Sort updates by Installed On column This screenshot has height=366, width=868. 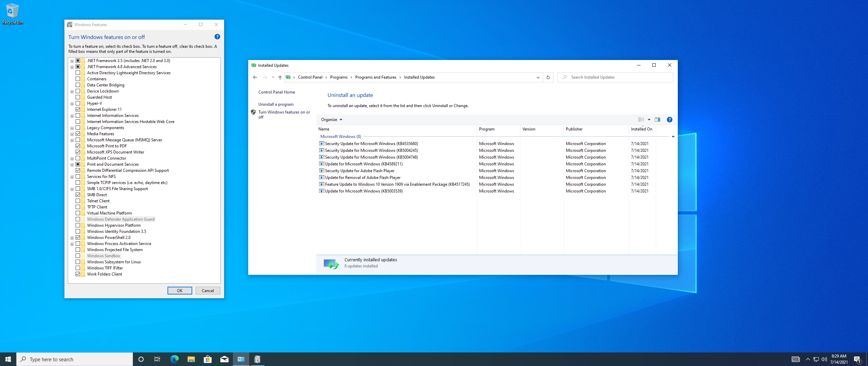642,129
